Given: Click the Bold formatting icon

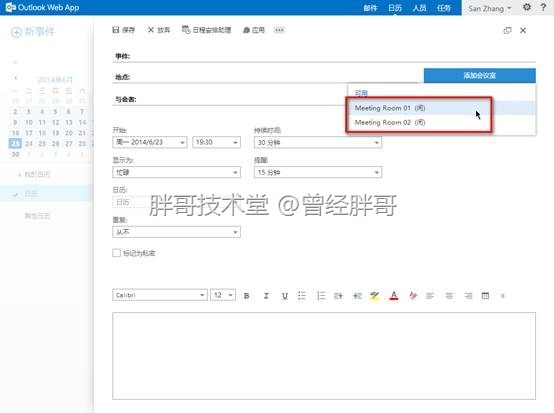Looking at the screenshot, I should coord(247,296).
